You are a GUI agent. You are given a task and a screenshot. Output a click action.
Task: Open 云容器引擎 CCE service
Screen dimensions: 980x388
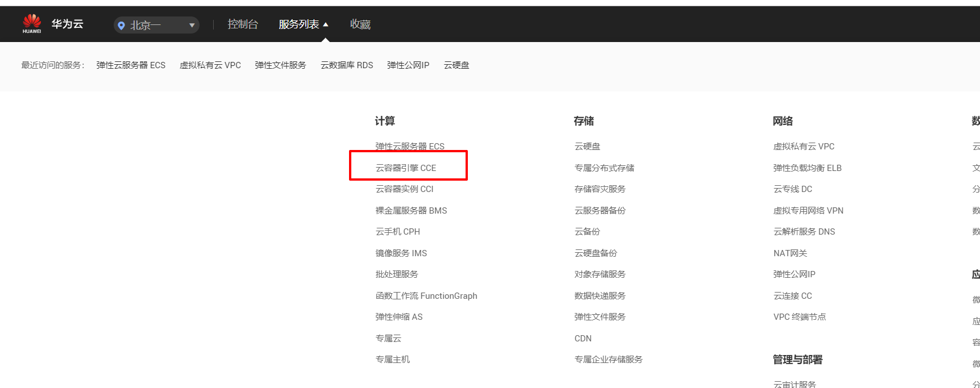point(406,168)
